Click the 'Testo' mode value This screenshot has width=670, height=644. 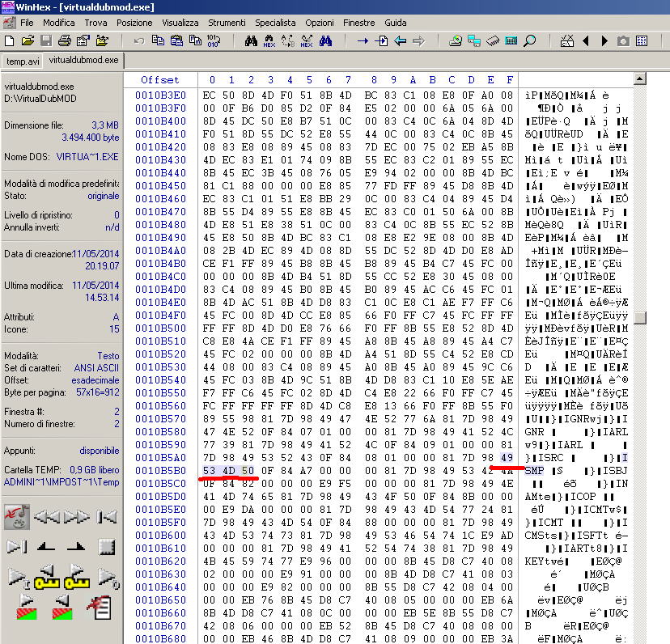coord(108,356)
